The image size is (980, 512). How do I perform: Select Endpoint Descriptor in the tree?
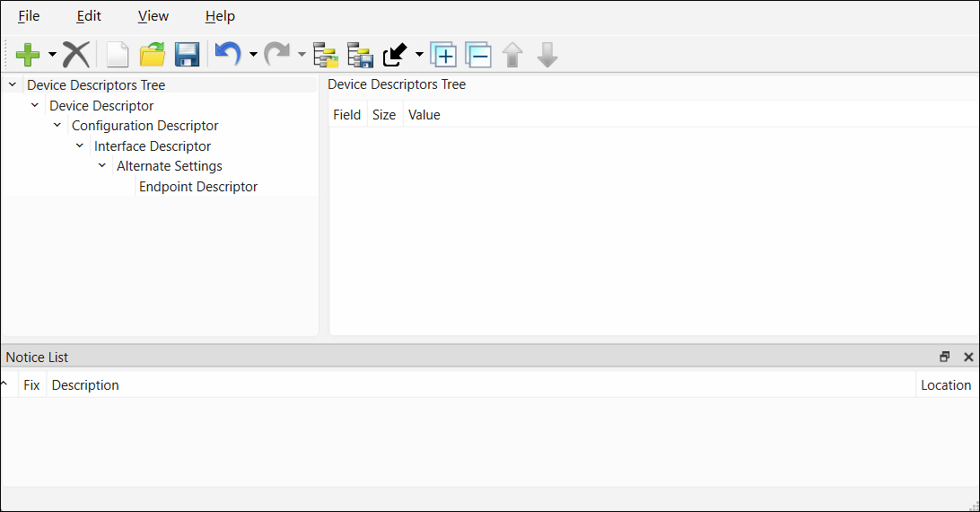click(198, 187)
